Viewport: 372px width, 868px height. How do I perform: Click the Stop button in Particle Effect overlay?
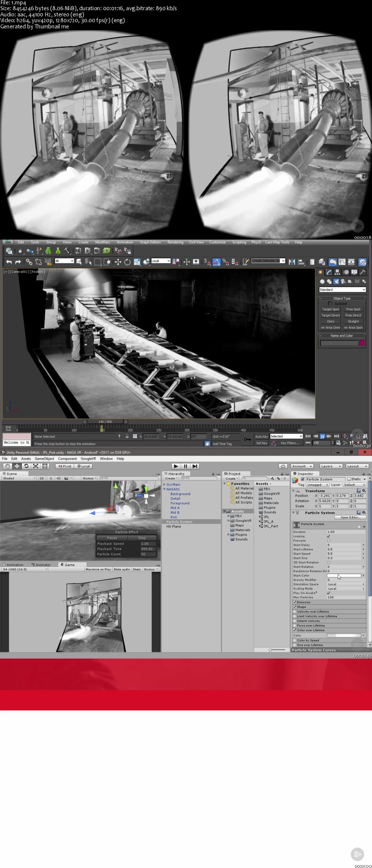(142, 538)
